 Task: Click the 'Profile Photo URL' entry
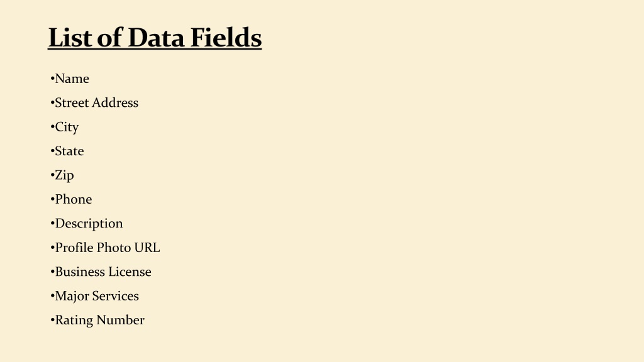point(105,248)
